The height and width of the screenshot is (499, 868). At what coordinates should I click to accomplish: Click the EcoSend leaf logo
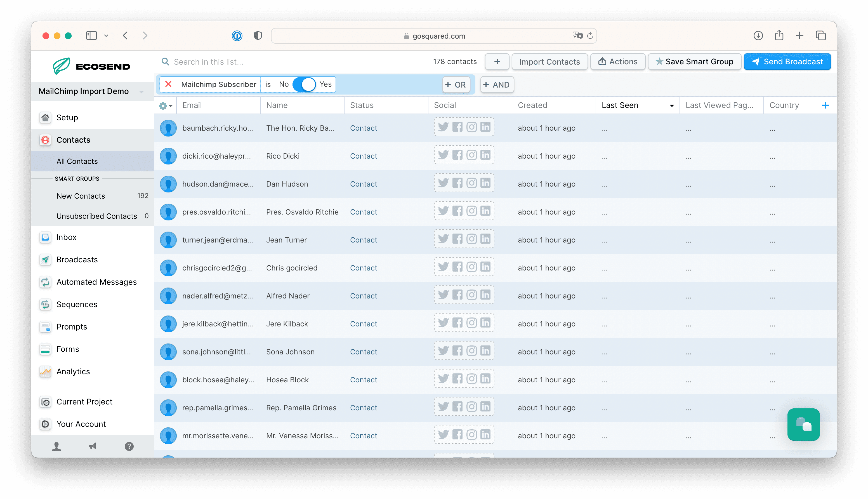click(62, 66)
